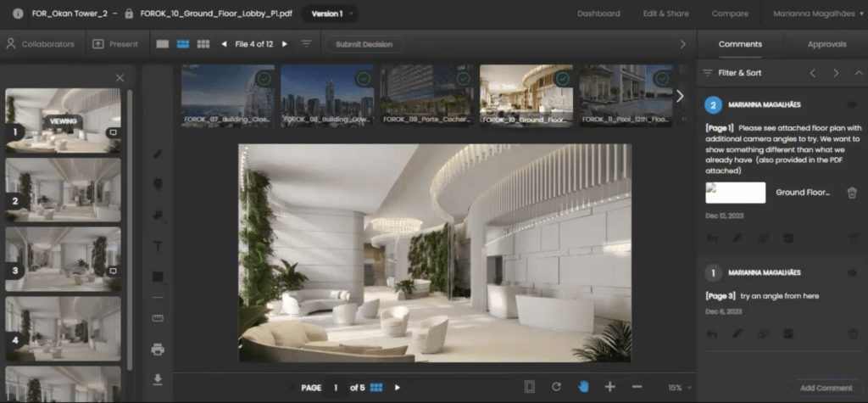868x403 pixels.
Task: Click the lock icon beside the file name
Action: [129, 14]
